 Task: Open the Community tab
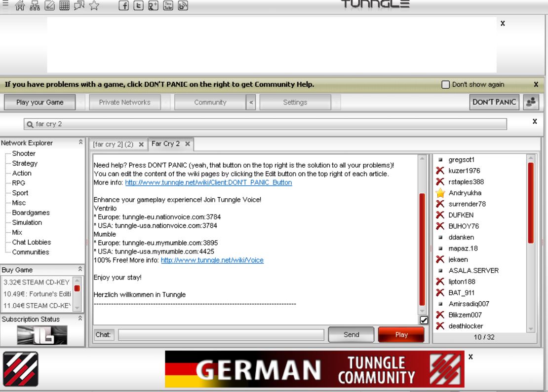click(x=210, y=102)
